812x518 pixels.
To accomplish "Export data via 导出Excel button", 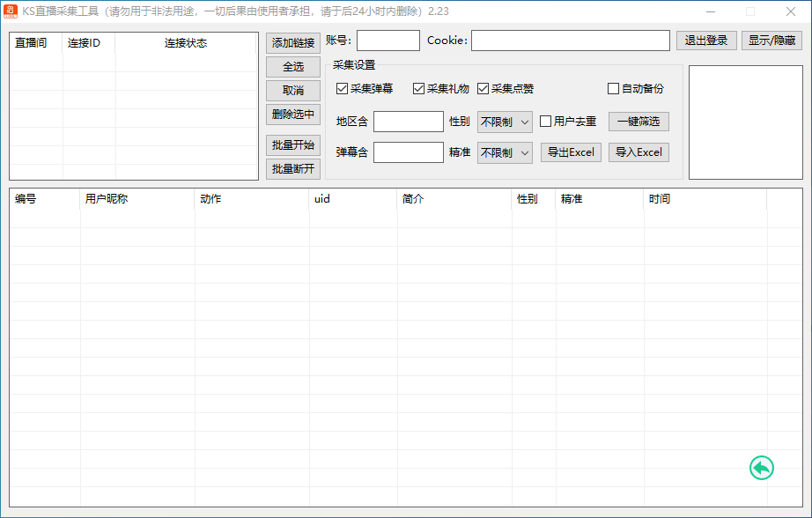I will click(570, 152).
